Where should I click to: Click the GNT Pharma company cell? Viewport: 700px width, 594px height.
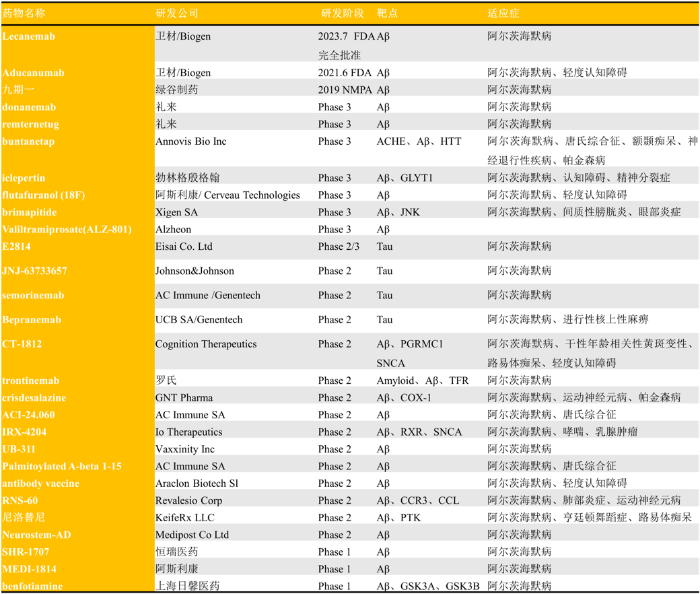[x=184, y=398]
